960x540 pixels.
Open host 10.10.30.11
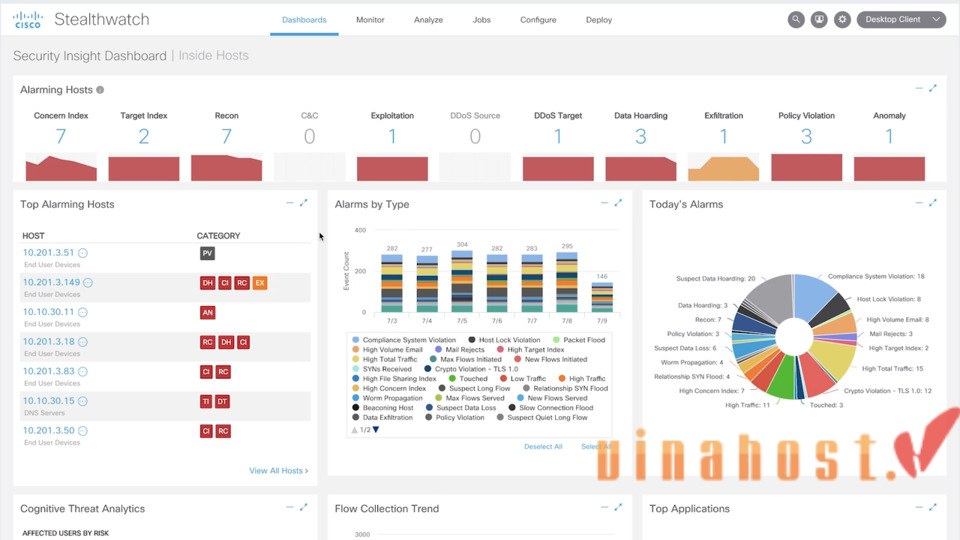point(48,312)
